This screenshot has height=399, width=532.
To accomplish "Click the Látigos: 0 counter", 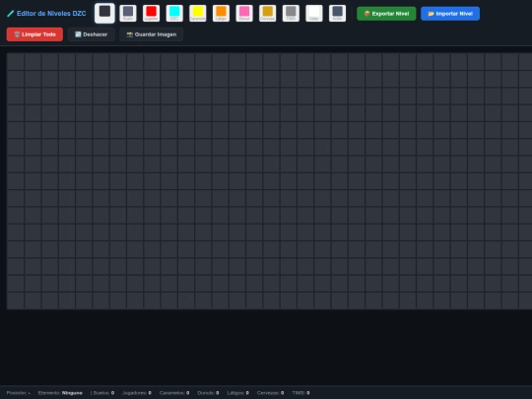I will (237, 393).
